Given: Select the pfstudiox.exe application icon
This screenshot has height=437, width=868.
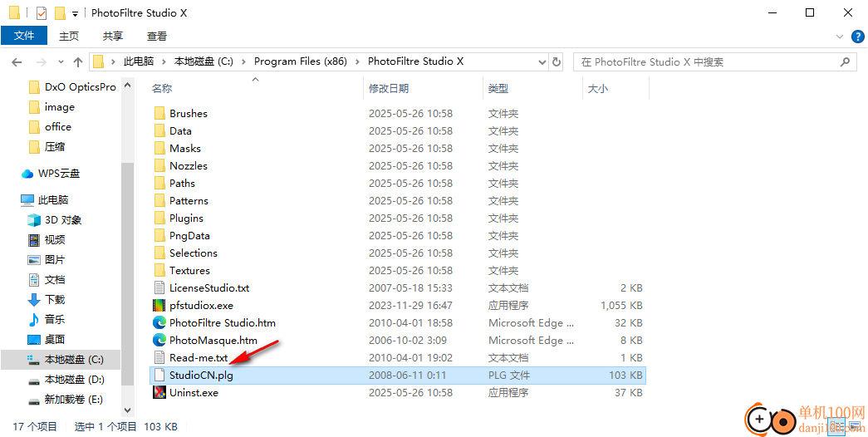Looking at the screenshot, I should (159, 305).
